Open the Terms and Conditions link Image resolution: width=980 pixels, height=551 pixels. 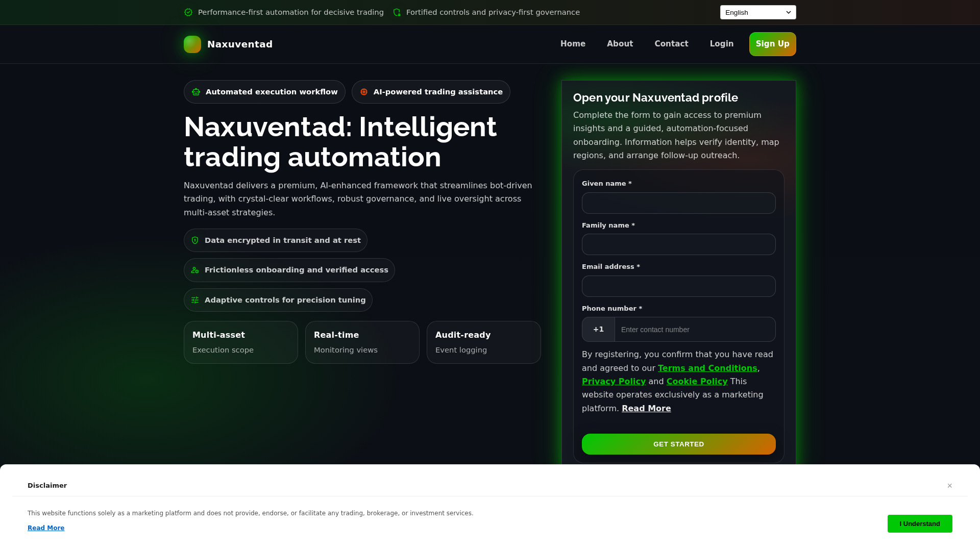tap(707, 368)
